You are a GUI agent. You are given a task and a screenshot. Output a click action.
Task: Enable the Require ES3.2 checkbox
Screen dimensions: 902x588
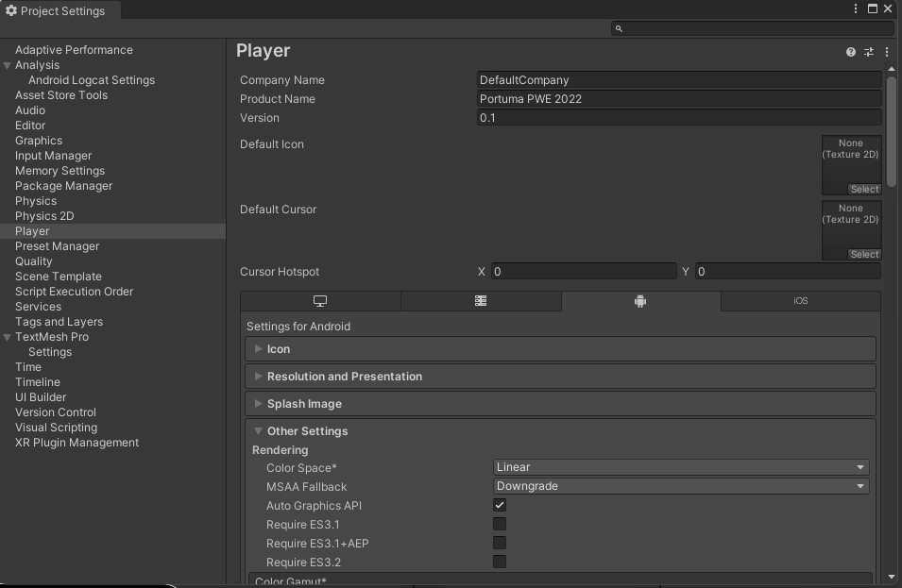[x=500, y=562]
